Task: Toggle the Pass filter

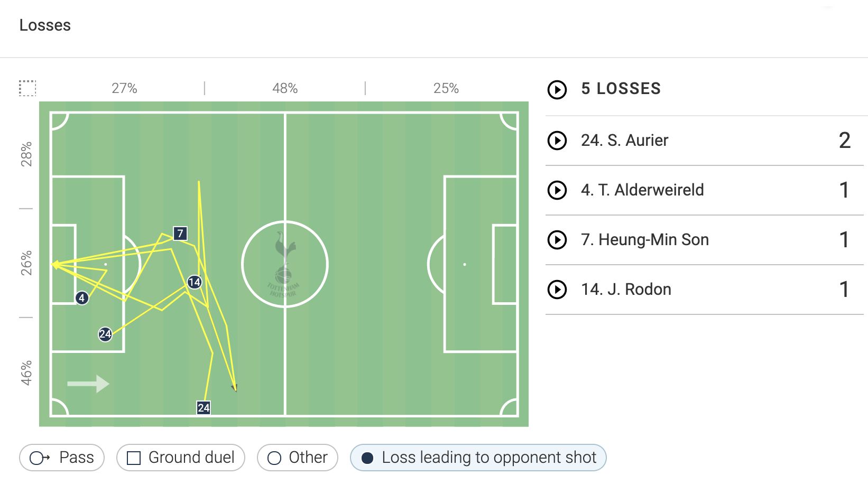Action: click(62, 458)
